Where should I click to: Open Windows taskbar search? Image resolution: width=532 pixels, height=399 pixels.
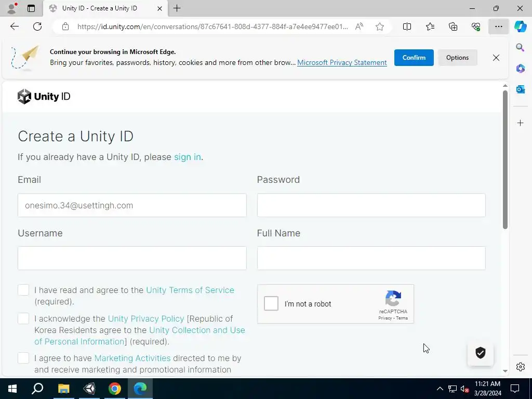pyautogui.click(x=37, y=389)
